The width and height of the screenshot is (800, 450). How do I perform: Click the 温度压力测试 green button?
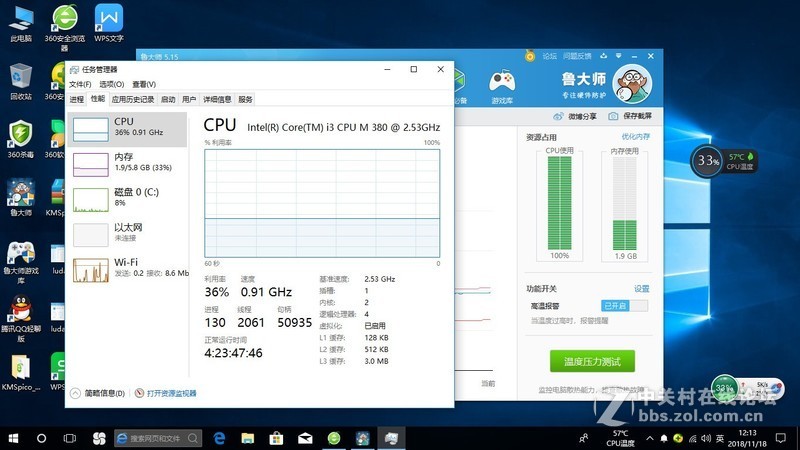click(592, 361)
